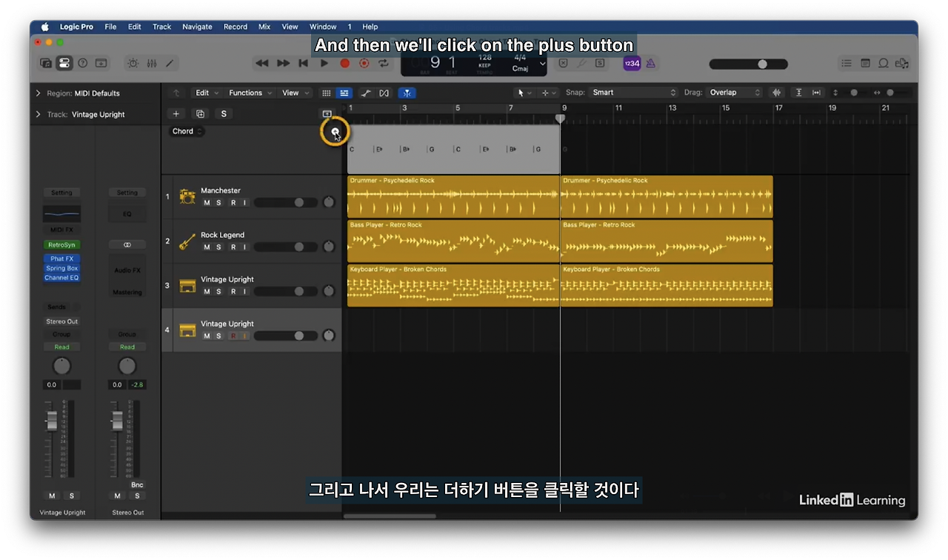Toggle the Global Tracks button
Viewport: 948px width, 560px height.
(x=327, y=113)
